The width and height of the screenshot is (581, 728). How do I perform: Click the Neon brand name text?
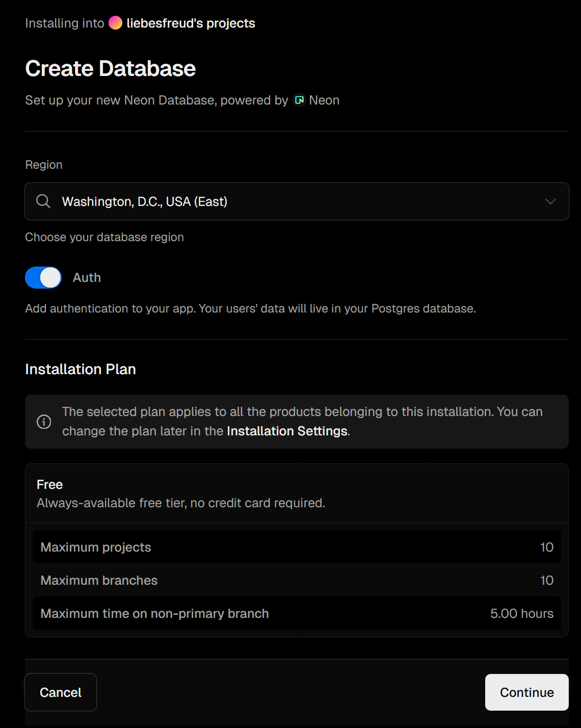coord(324,100)
